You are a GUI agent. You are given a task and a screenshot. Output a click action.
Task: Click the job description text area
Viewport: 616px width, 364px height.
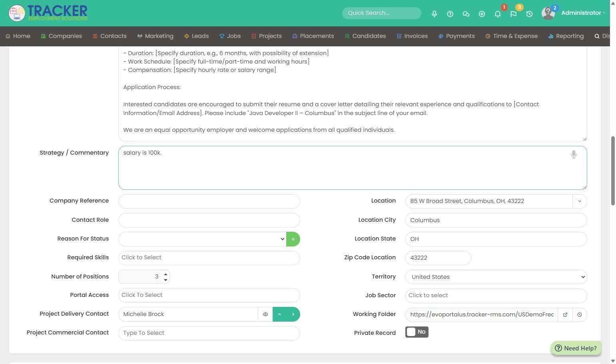click(x=353, y=94)
